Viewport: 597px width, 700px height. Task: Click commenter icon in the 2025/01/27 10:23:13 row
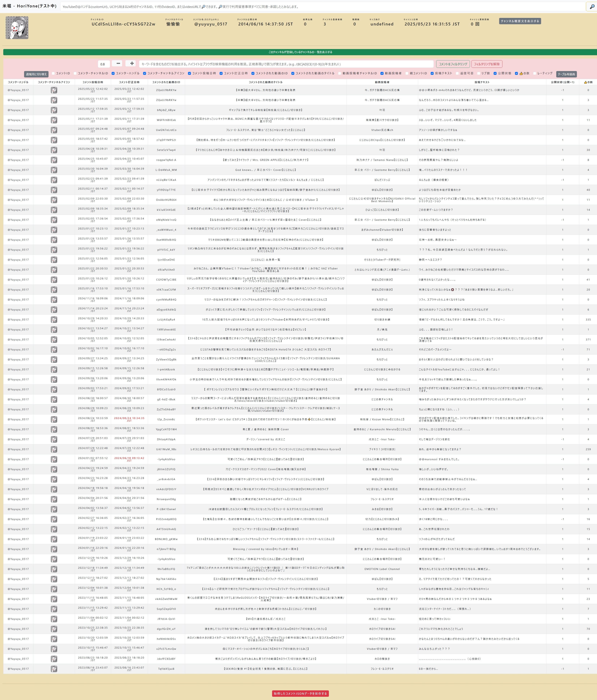click(54, 230)
